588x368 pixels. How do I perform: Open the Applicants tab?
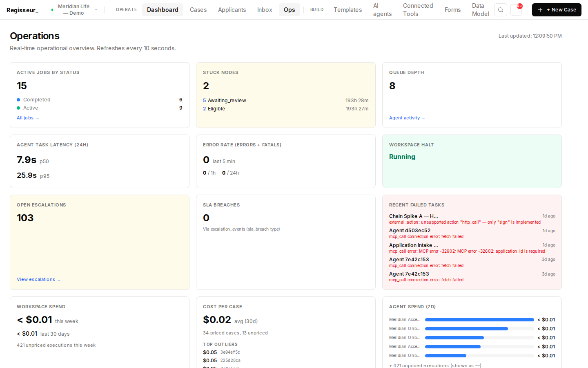click(232, 10)
